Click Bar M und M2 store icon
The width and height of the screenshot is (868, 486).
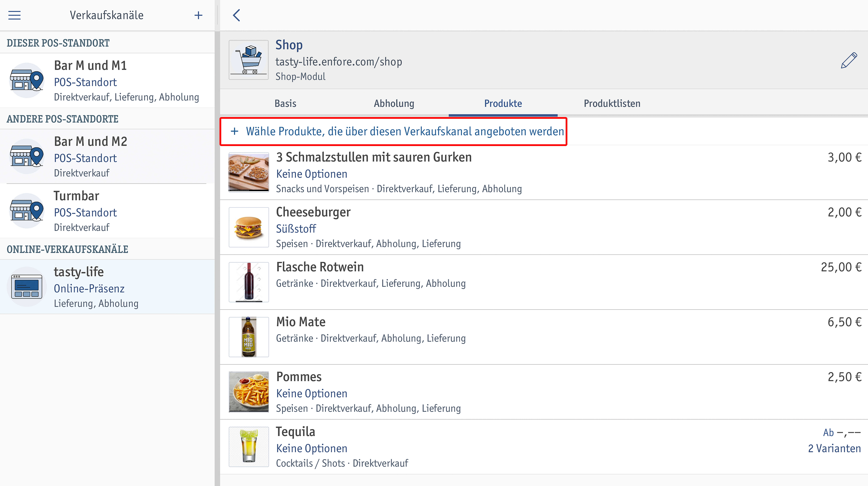pyautogui.click(x=27, y=156)
